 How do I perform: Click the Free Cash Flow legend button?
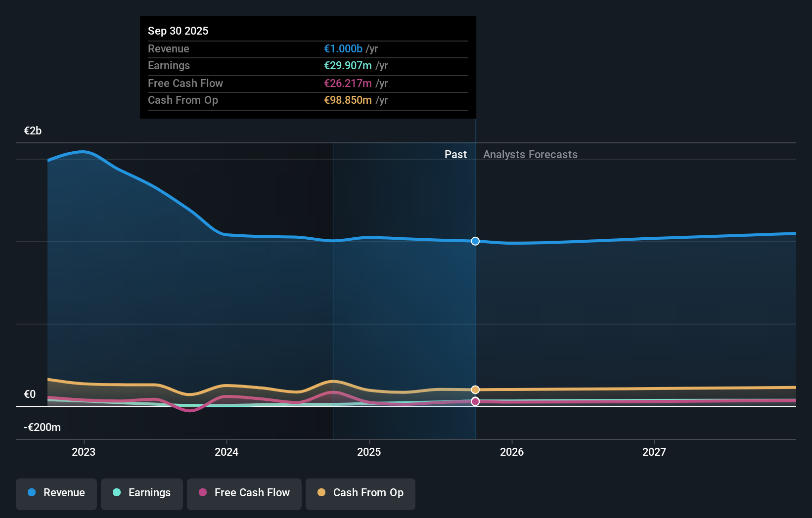click(244, 493)
